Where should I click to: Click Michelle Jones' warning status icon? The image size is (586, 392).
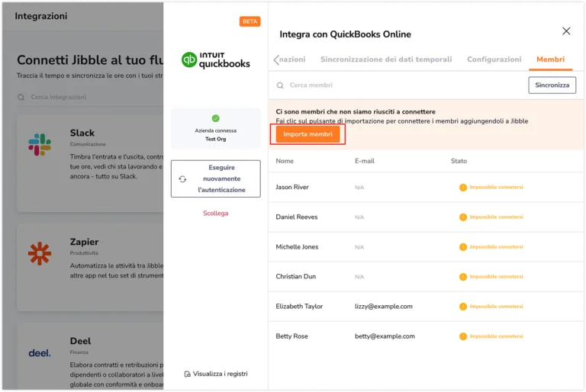tap(462, 247)
